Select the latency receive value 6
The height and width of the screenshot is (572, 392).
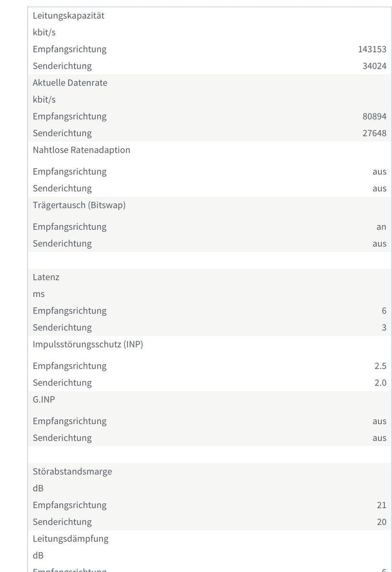click(384, 311)
